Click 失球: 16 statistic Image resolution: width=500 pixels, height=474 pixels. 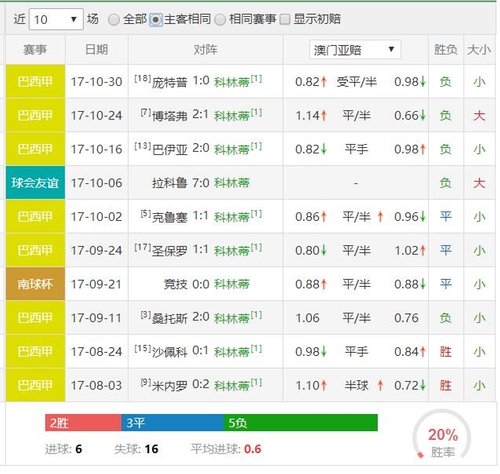tap(136, 449)
